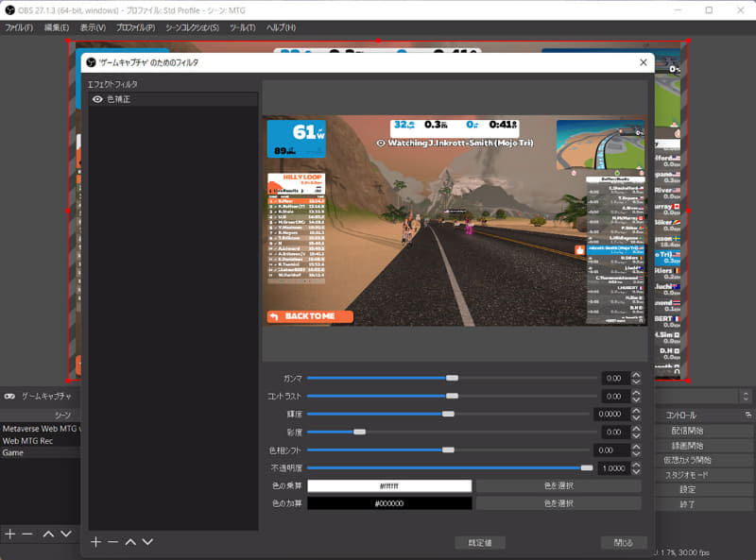
Task: Click the white 色の乗算 color swatch
Action: pos(389,485)
